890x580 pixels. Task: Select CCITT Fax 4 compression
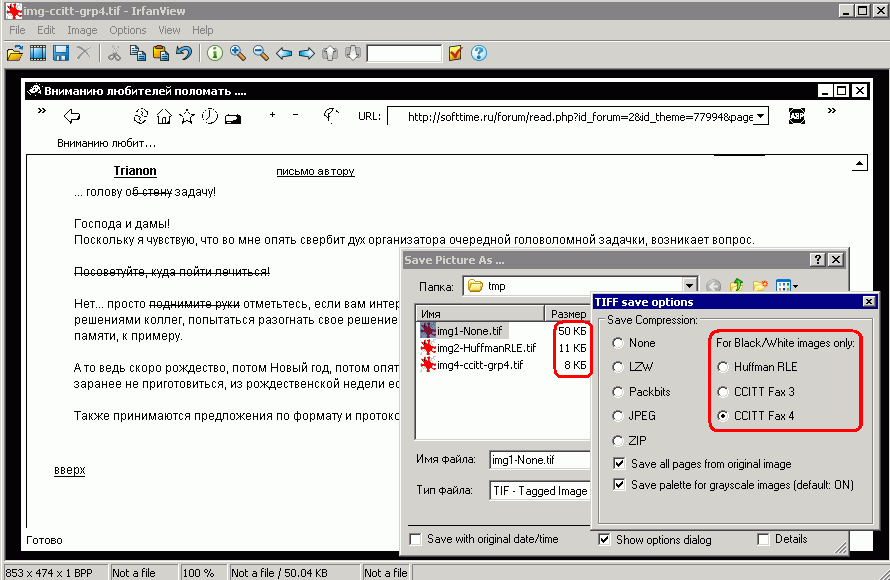pos(723,416)
